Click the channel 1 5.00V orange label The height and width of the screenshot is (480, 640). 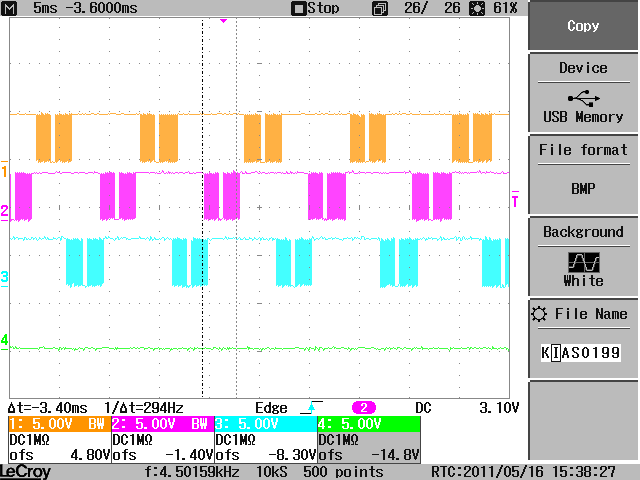(60, 424)
